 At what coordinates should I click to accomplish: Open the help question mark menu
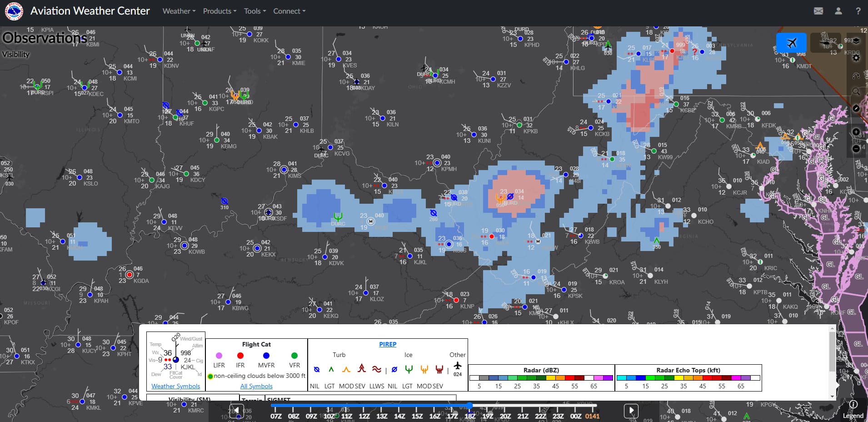point(858,11)
